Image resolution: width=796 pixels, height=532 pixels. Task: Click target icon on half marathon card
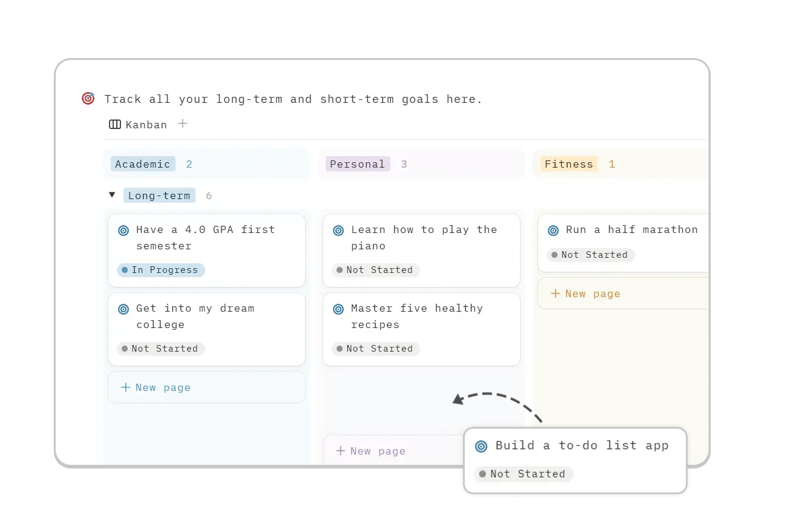(x=553, y=231)
